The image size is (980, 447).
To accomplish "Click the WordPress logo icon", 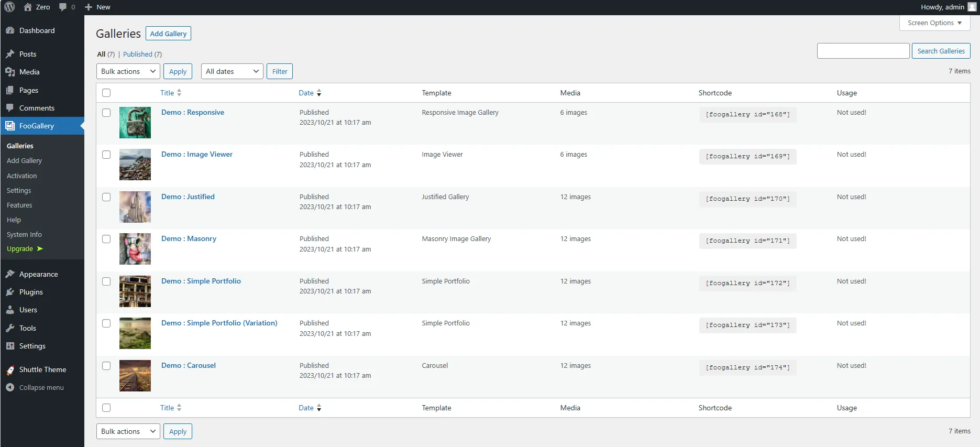I will tap(9, 7).
